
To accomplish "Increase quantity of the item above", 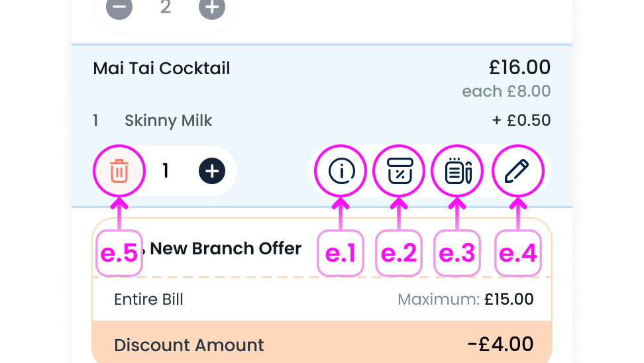I will tap(212, 8).
